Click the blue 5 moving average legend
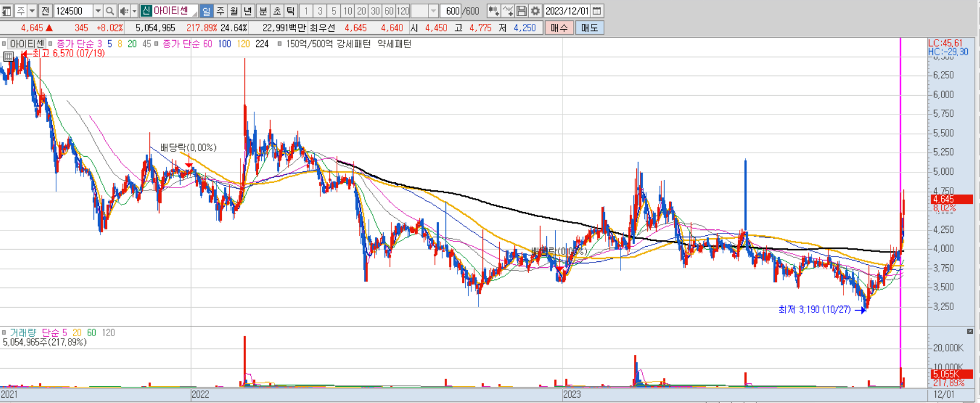Viewport: 980px width, 403px height. (109, 44)
